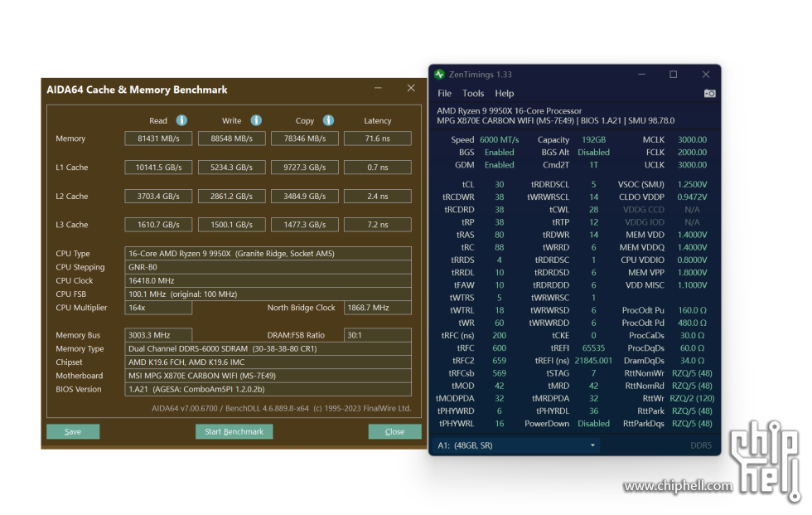Viewport: 812px width, 515px height.
Task: Select the Memory Write value 88548 MB/s
Action: coord(231,138)
